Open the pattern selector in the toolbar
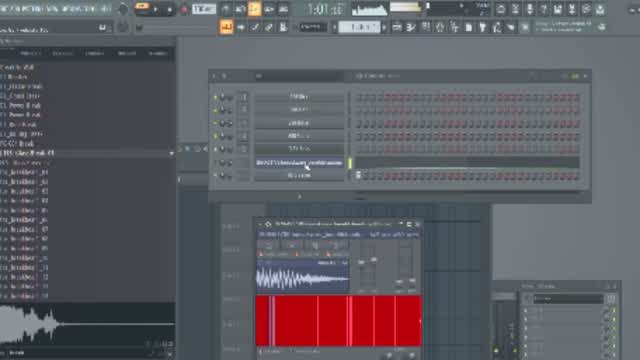Image resolution: width=640 pixels, height=360 pixels. tap(360, 27)
